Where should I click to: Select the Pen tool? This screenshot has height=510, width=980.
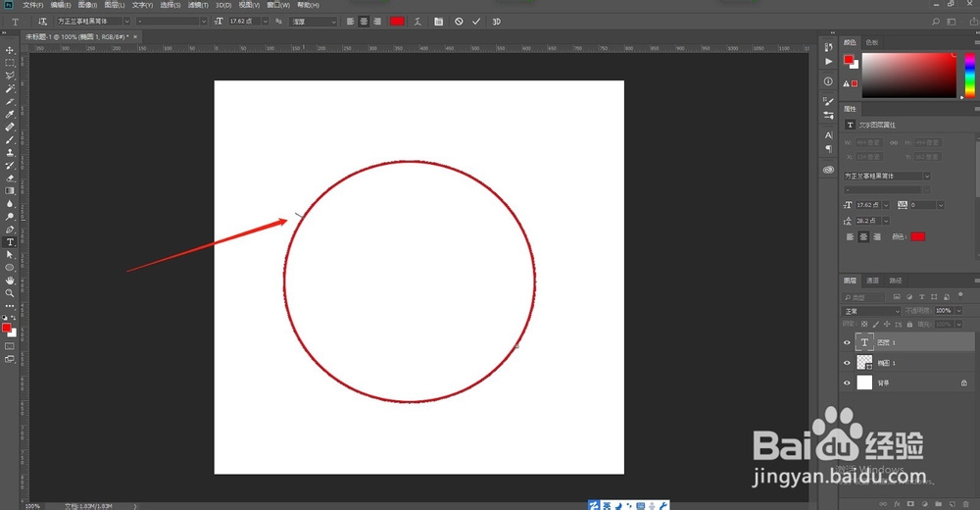click(x=10, y=229)
